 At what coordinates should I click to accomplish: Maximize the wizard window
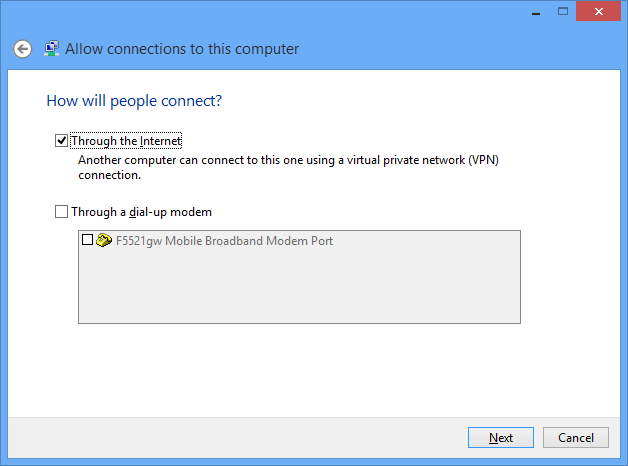[x=563, y=11]
